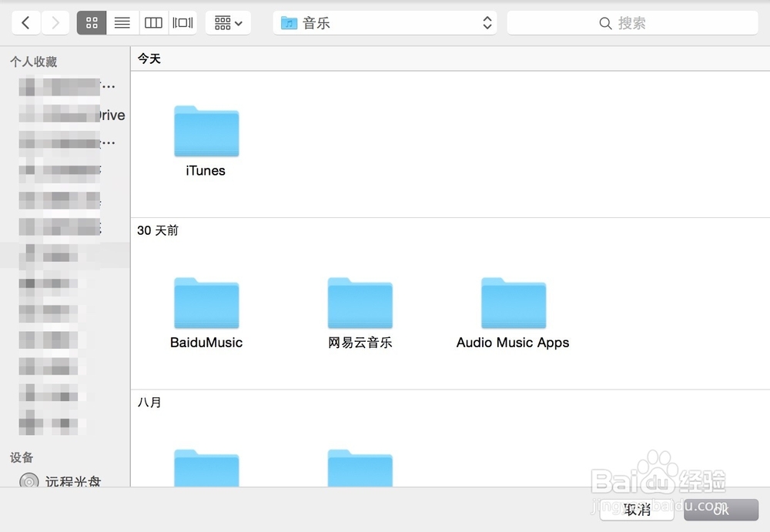The image size is (770, 532).
Task: Click the BaiduMusic folder name label
Action: click(x=206, y=343)
